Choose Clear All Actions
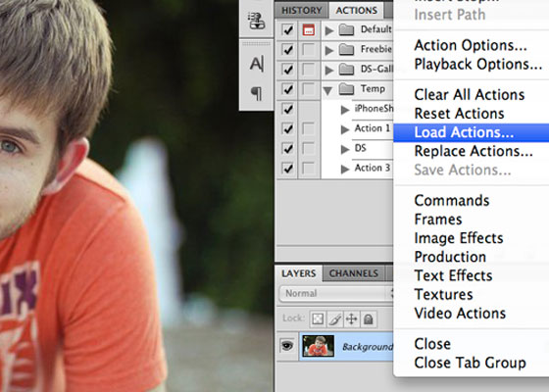 470,95
